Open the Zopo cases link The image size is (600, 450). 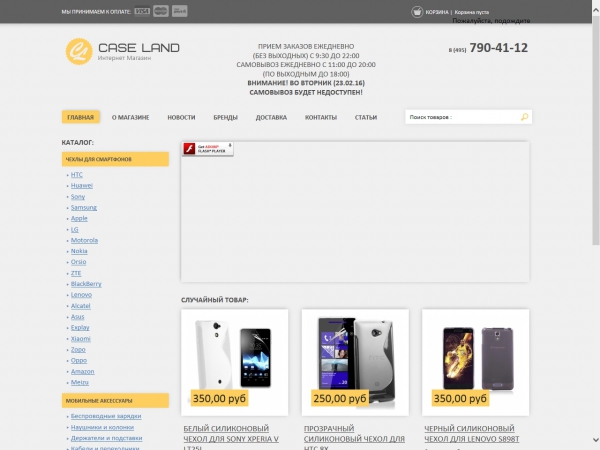tap(78, 350)
